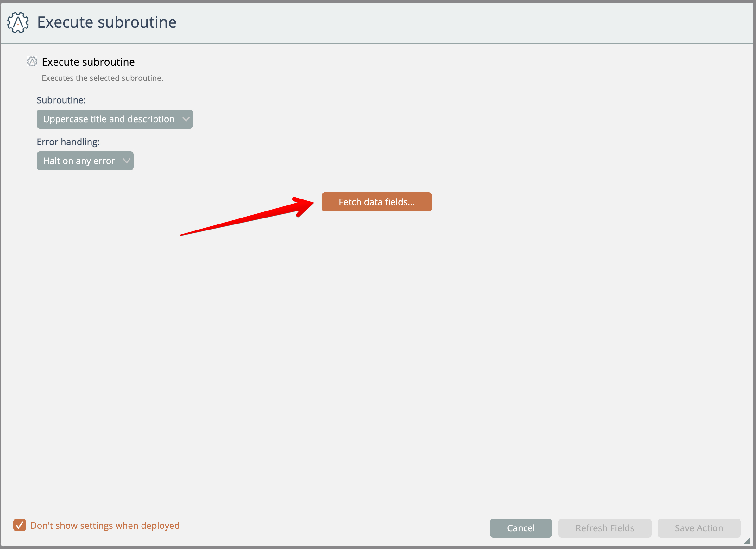Click chevron on Halt on any error
The height and width of the screenshot is (549, 756).
[x=126, y=161]
